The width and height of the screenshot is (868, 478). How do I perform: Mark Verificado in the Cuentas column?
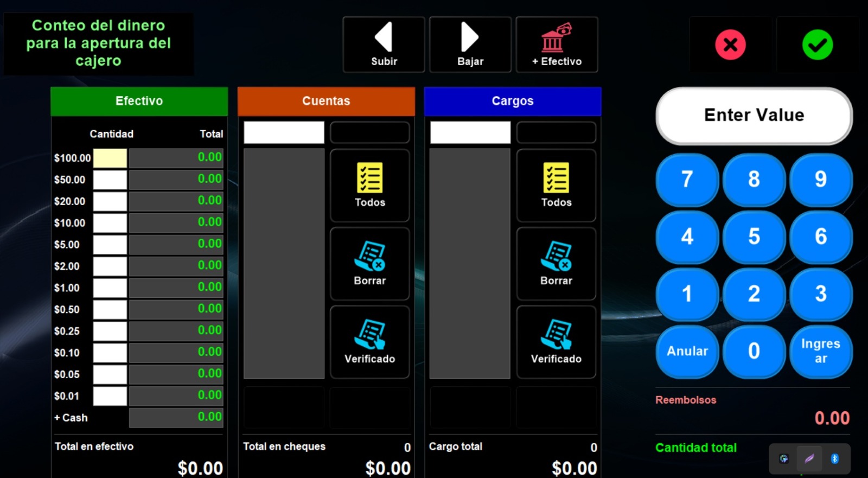tap(369, 342)
